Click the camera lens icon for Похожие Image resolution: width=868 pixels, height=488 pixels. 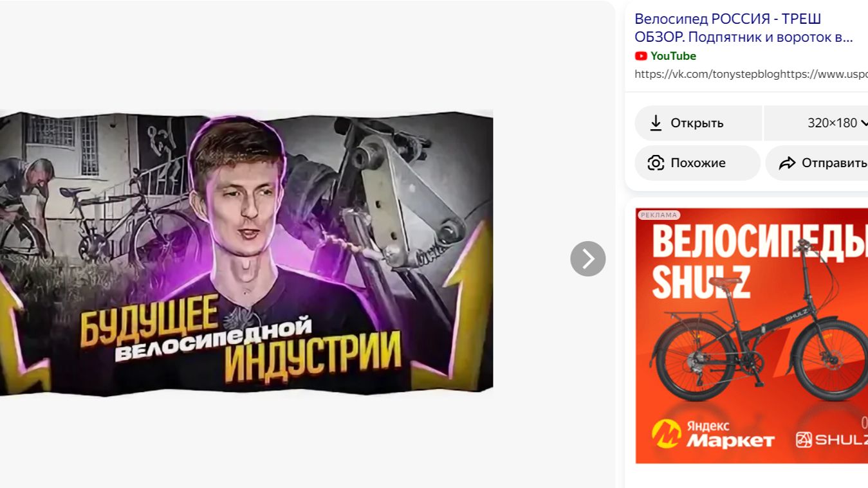(656, 163)
